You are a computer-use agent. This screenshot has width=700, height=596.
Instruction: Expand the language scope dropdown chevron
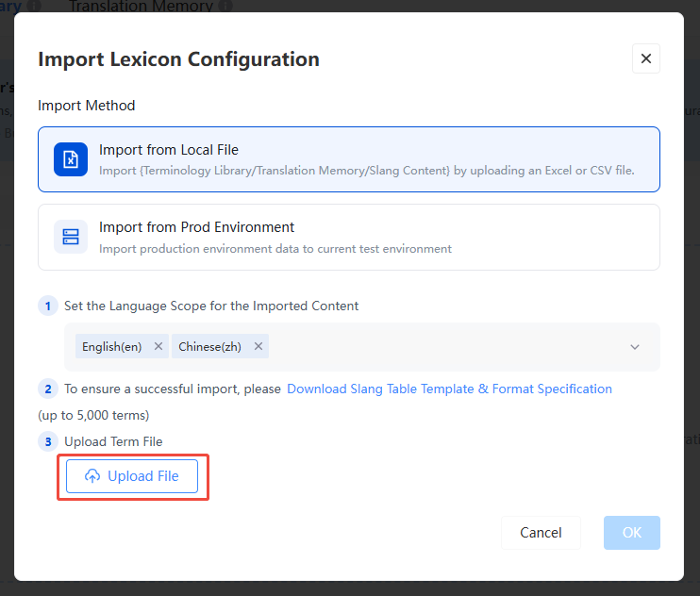635,347
